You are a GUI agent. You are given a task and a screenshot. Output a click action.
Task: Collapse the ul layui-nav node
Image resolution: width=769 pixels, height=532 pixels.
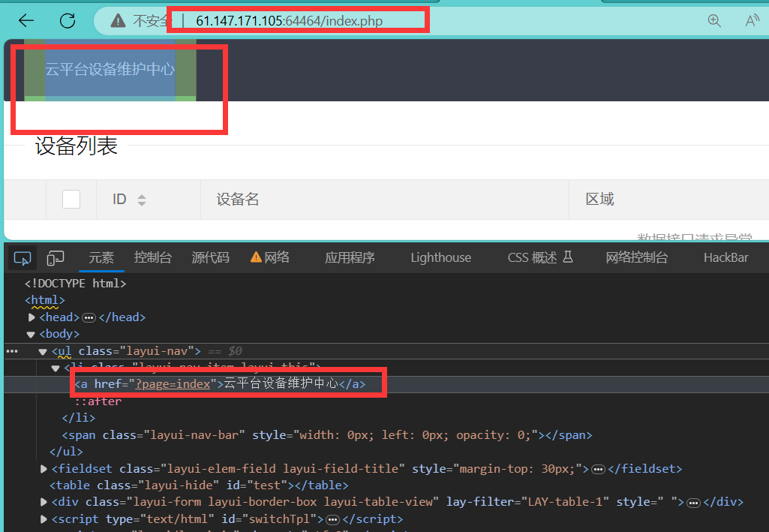coord(43,352)
